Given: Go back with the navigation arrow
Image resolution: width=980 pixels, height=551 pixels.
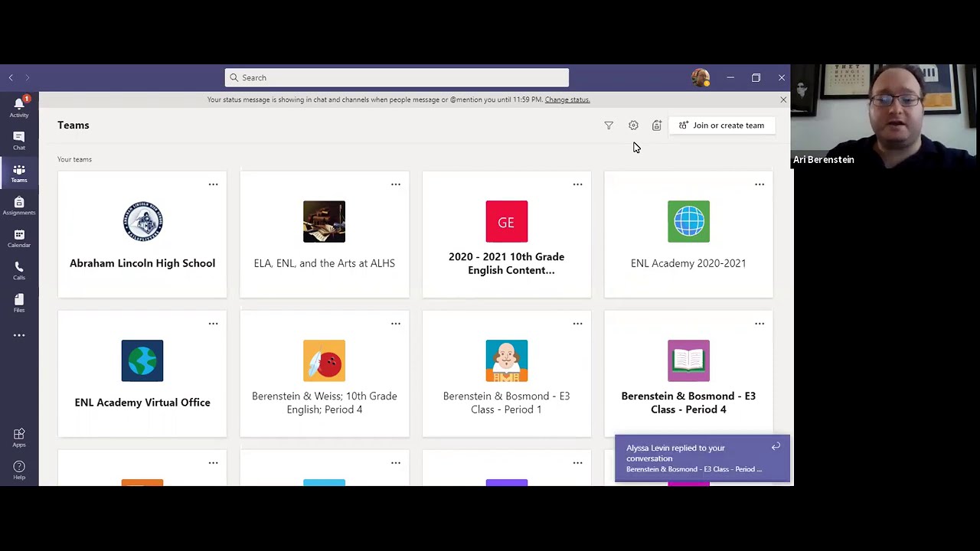Looking at the screenshot, I should 11,77.
